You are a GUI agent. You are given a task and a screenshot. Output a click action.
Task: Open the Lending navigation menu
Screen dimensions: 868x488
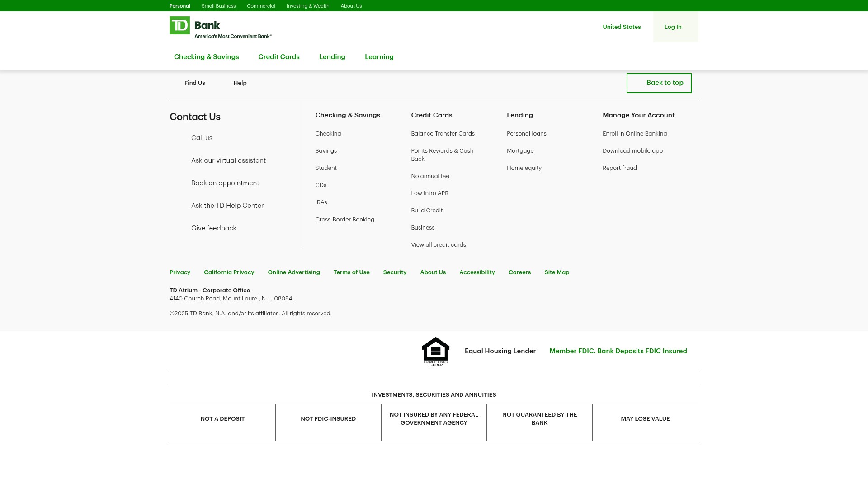(x=332, y=57)
